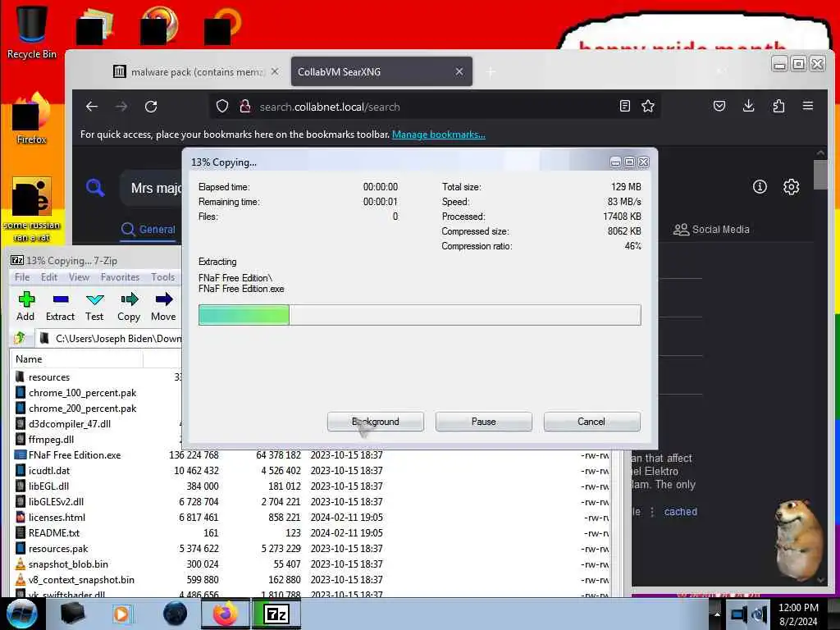Bookmark this page with the star icon
The height and width of the screenshot is (630, 840).
(x=648, y=106)
